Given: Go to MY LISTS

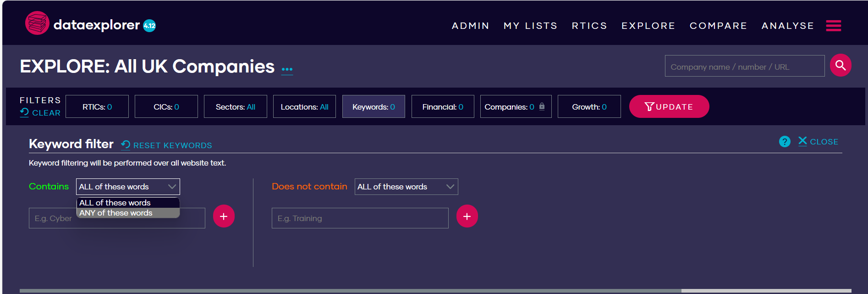Looking at the screenshot, I should [530, 26].
